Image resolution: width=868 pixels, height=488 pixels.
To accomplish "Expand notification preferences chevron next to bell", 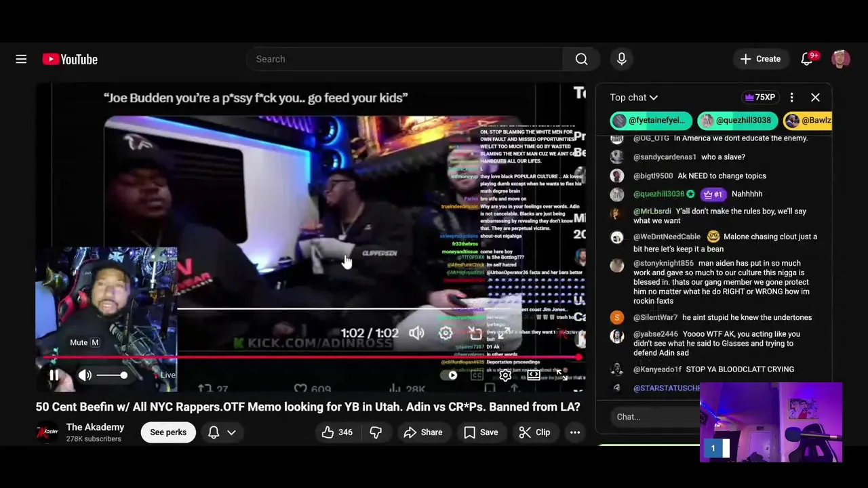I will [x=231, y=432].
